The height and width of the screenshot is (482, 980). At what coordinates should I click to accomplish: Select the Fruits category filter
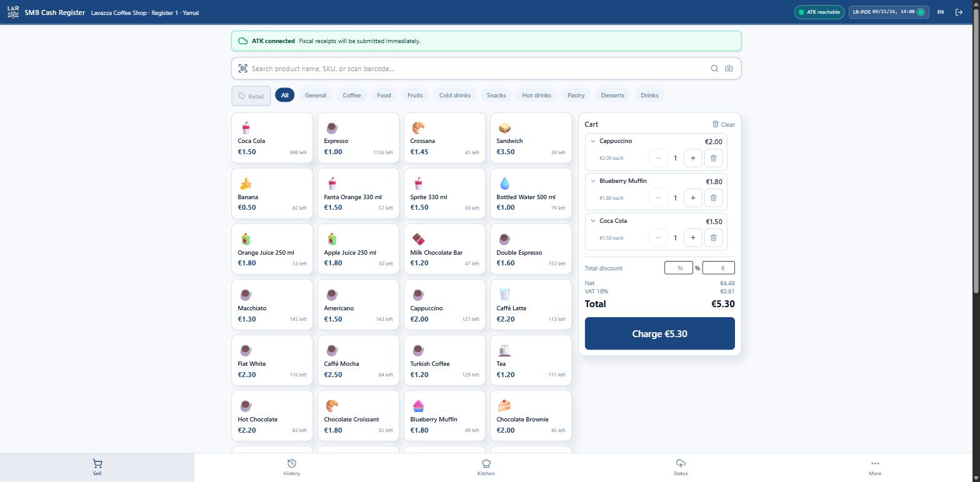[415, 96]
